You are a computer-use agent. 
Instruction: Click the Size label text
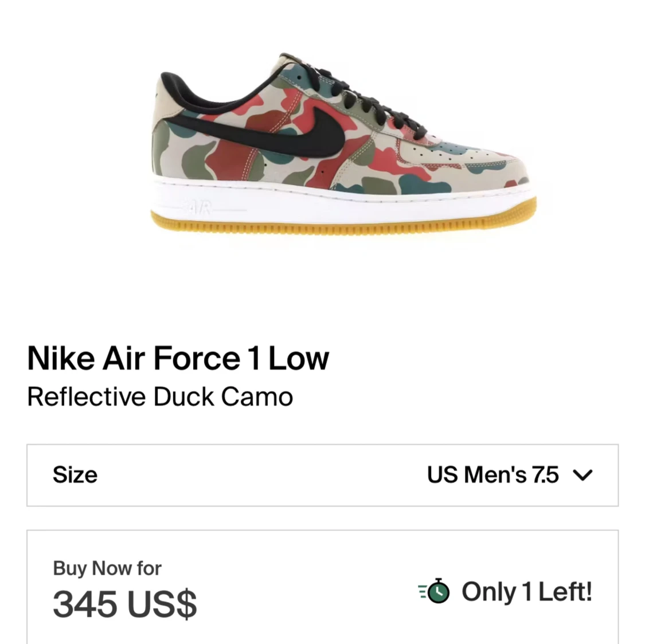tap(75, 475)
